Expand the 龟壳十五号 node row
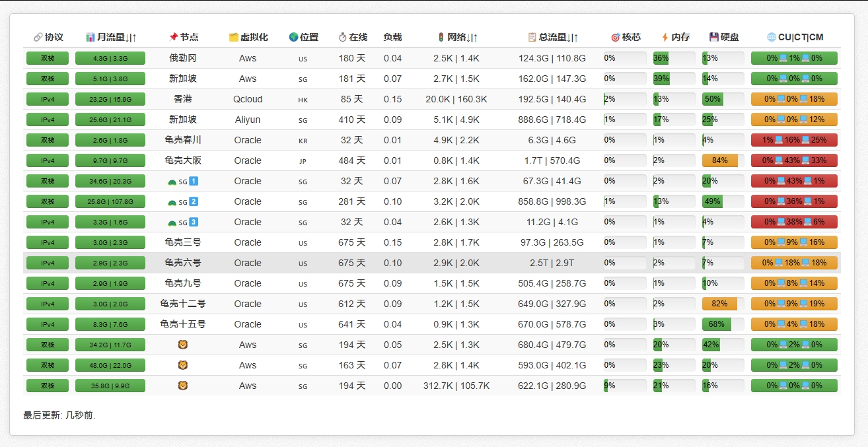Image resolution: width=868 pixels, height=447 pixels. (183, 324)
